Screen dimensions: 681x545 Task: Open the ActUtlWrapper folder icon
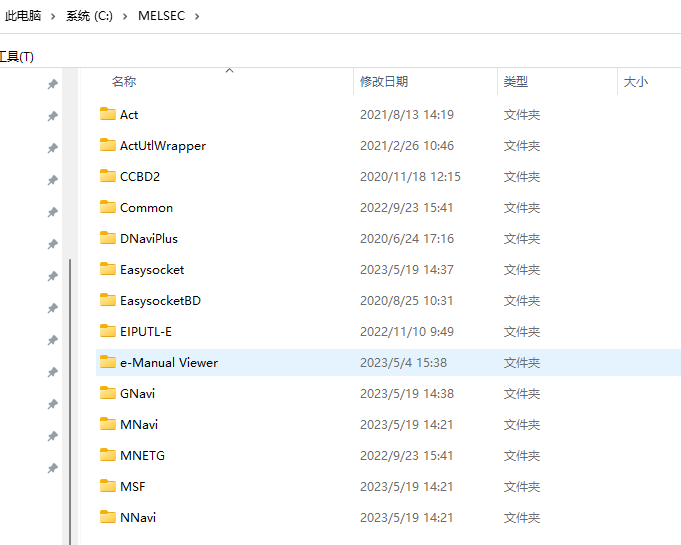pyautogui.click(x=108, y=145)
